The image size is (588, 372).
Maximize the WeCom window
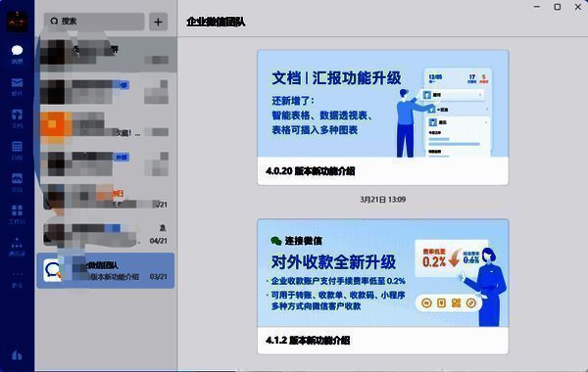[x=558, y=7]
